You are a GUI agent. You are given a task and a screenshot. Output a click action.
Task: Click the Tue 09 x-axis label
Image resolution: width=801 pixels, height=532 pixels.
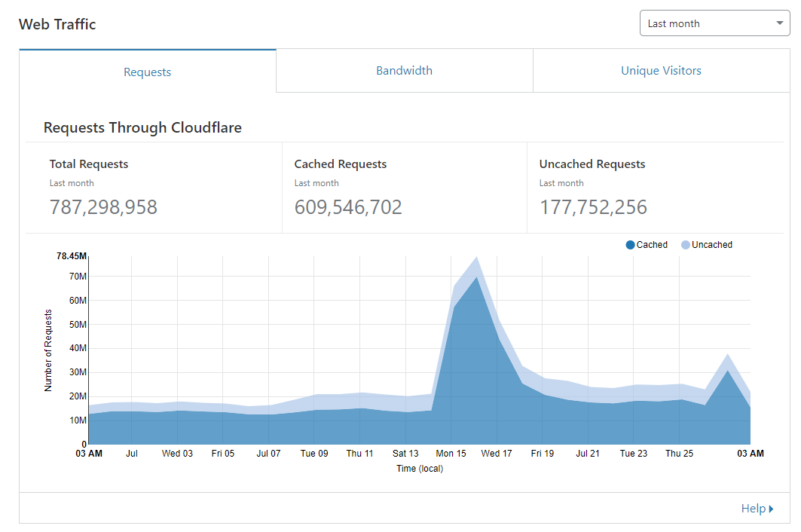pos(314,454)
